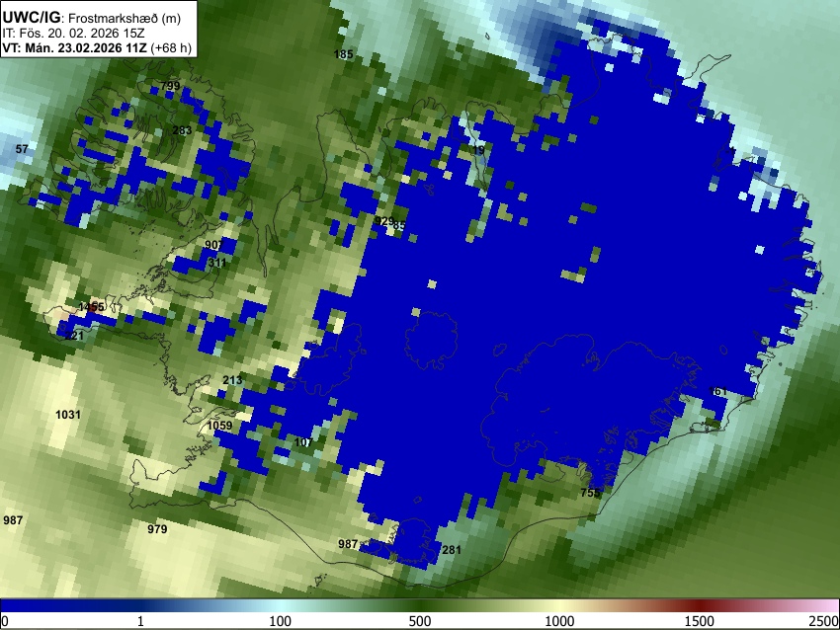
Task: Click the map value 907
Action: [214, 245]
